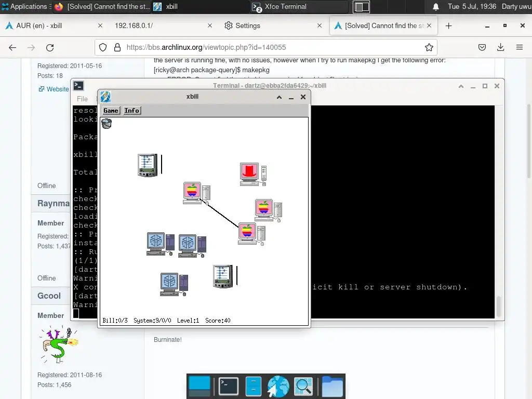Open the Pocket save icon
Viewport: 532px width, 399px height.
click(x=482, y=47)
